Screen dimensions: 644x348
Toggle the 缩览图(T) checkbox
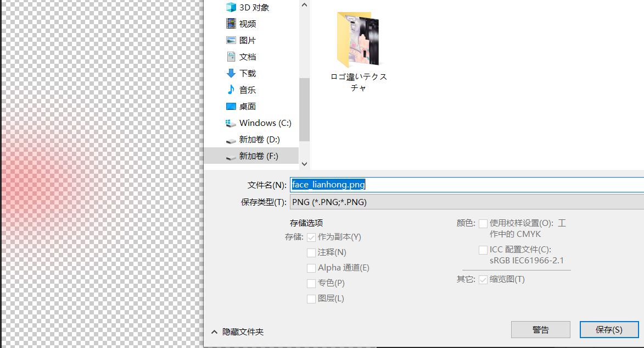(x=483, y=280)
